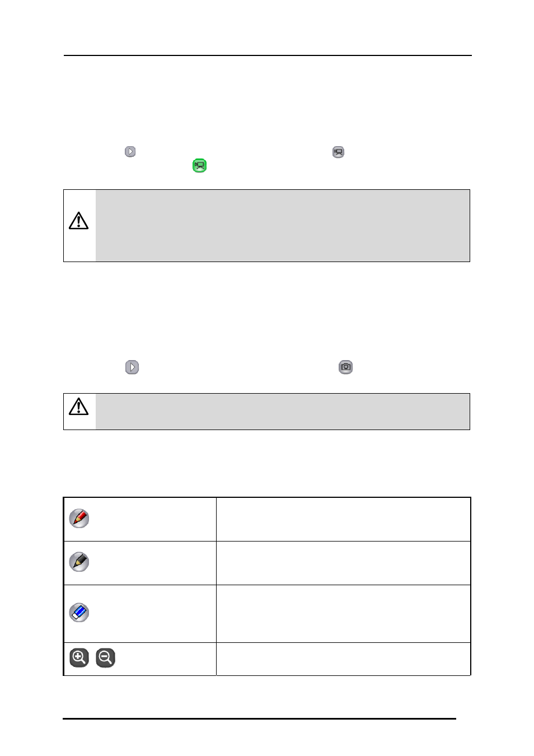Click the green active recording icon
Viewport: 534px width, 756px height.
199,166
